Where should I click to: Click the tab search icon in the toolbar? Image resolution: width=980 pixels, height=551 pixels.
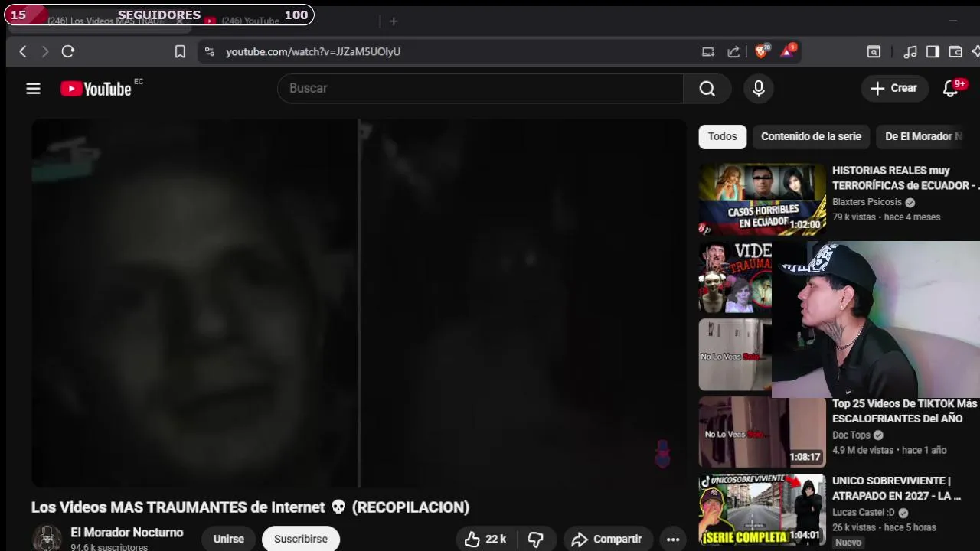coord(874,51)
